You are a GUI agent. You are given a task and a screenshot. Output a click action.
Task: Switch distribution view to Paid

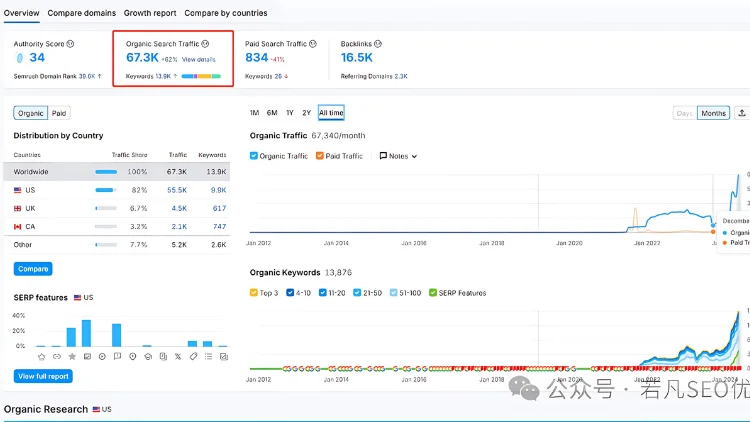coord(59,113)
